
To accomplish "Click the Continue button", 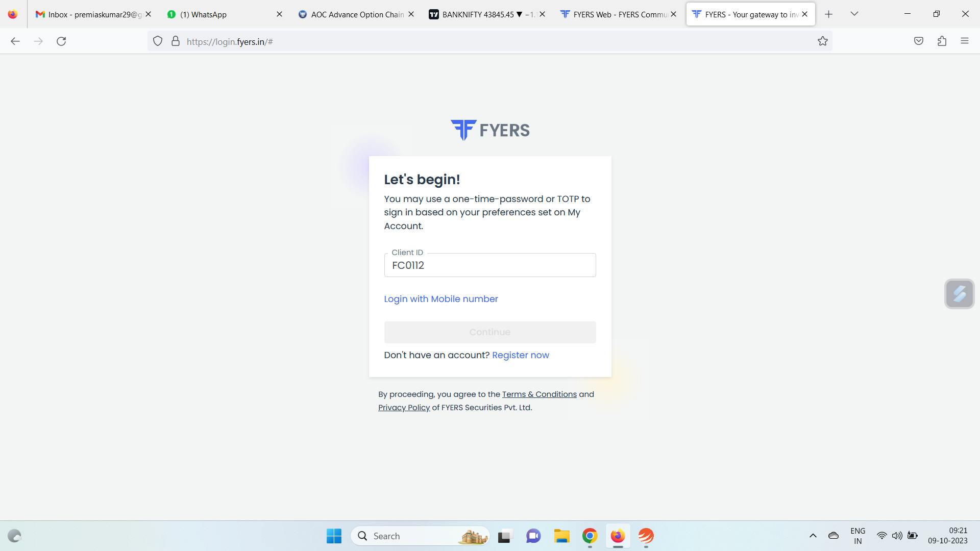I will tap(490, 332).
